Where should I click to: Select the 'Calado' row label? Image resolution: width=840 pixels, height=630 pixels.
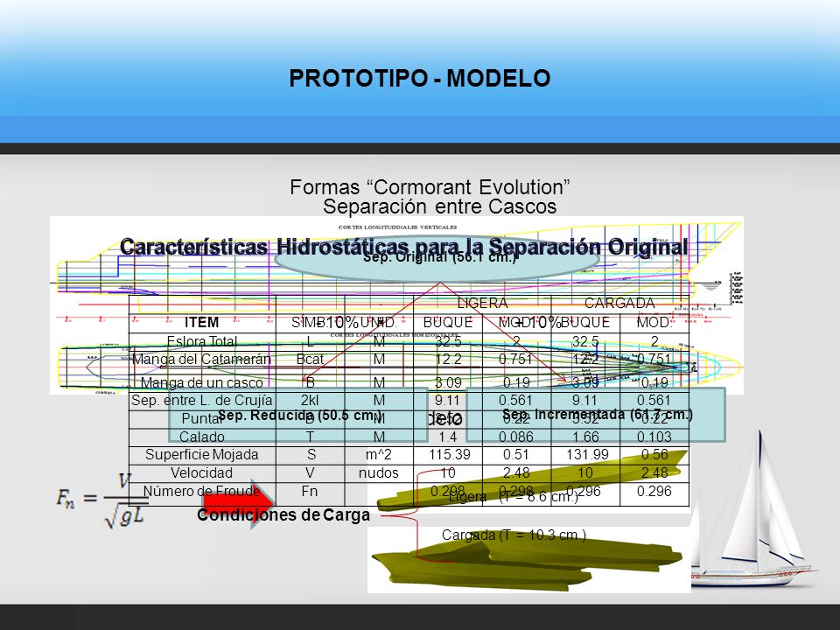point(202,437)
